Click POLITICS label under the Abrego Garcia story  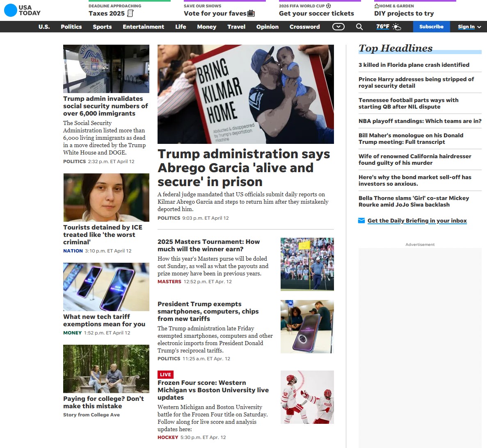pyautogui.click(x=169, y=218)
